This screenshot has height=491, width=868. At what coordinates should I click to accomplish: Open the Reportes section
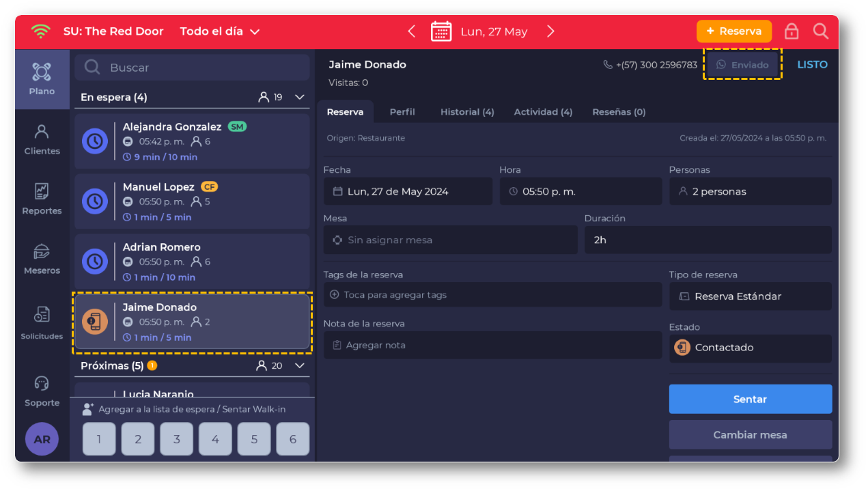click(42, 199)
